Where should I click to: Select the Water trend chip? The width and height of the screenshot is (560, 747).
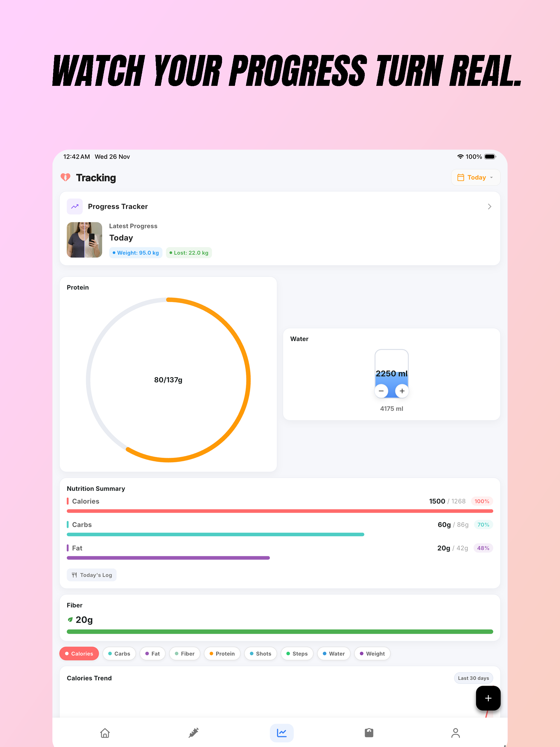tap(334, 653)
